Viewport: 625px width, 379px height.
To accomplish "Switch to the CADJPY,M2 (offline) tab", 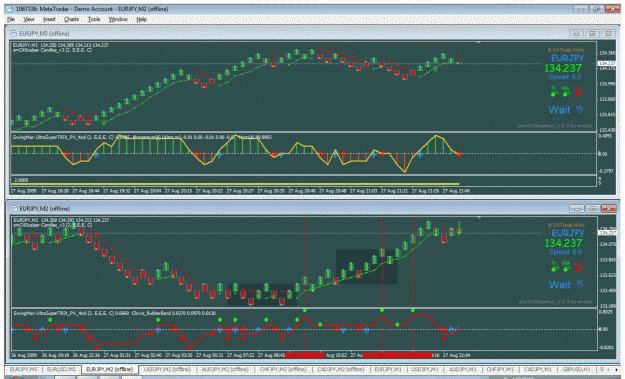I will tap(340, 370).
